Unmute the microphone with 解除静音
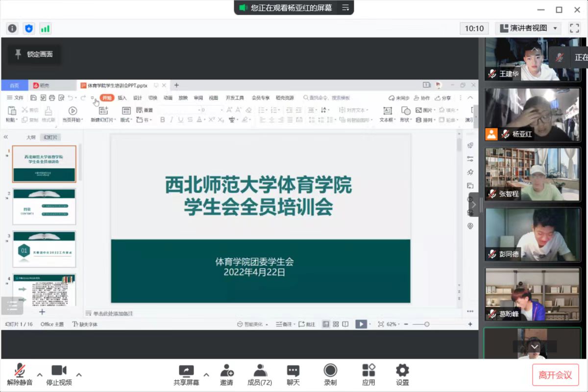 coord(20,375)
